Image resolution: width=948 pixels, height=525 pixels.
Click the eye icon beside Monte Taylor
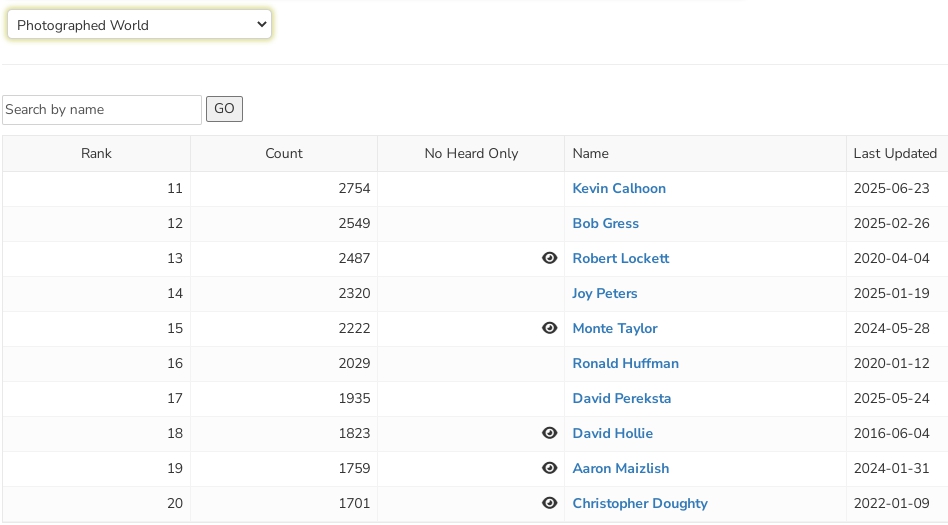(x=549, y=328)
